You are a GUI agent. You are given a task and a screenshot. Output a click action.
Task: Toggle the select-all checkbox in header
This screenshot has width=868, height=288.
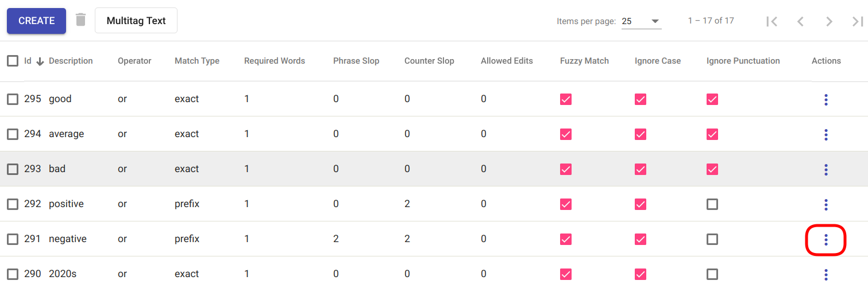click(x=13, y=61)
